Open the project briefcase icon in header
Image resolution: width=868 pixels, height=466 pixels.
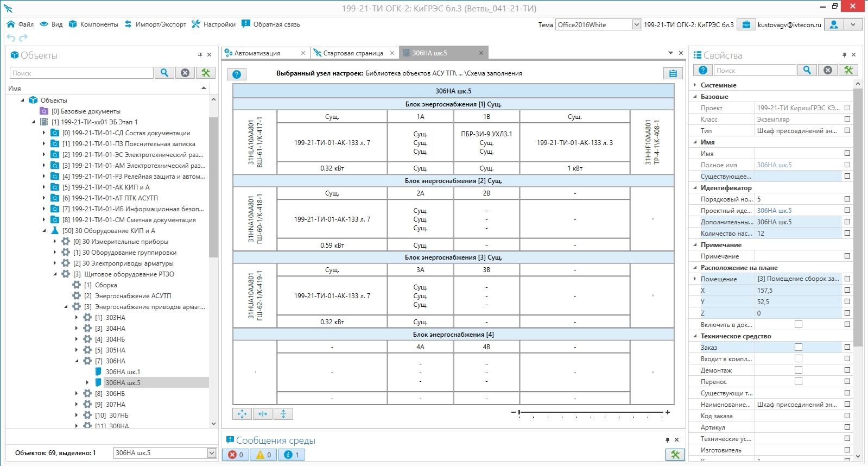tap(746, 24)
